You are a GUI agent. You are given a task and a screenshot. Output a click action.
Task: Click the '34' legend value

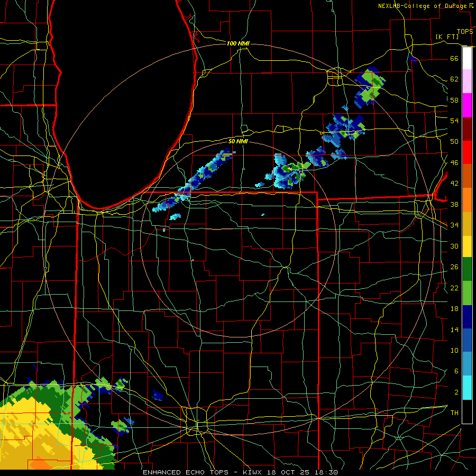coord(454,225)
